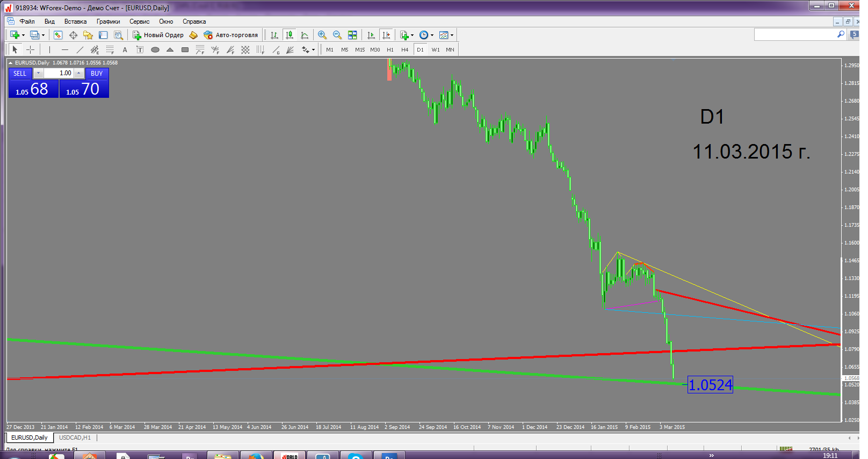Switch to the M15 timeframe
Screen dimensions: 868x459
tap(360, 49)
